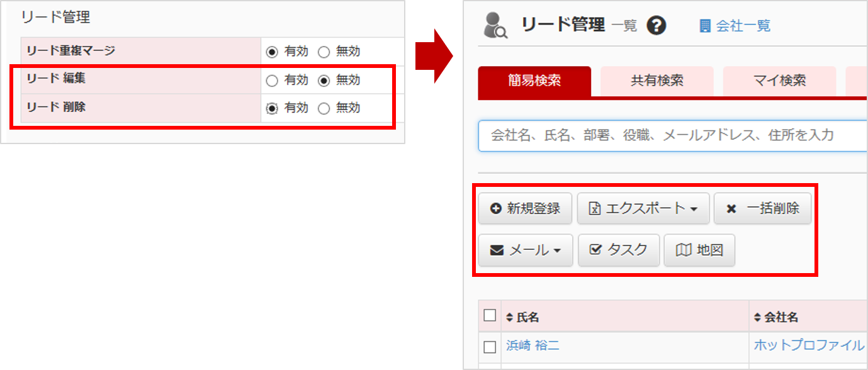Click the search input for 会社名、氏名

672,135
